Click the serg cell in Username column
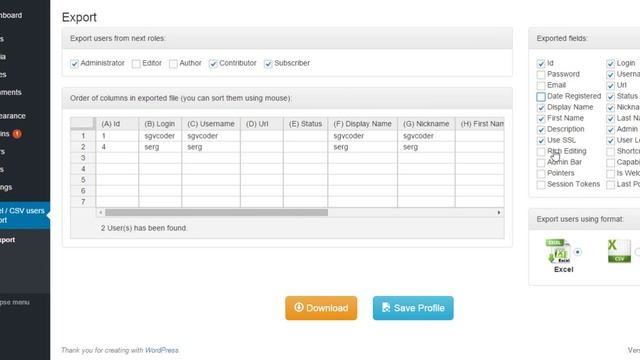The width and height of the screenshot is (640, 360). coord(211,147)
